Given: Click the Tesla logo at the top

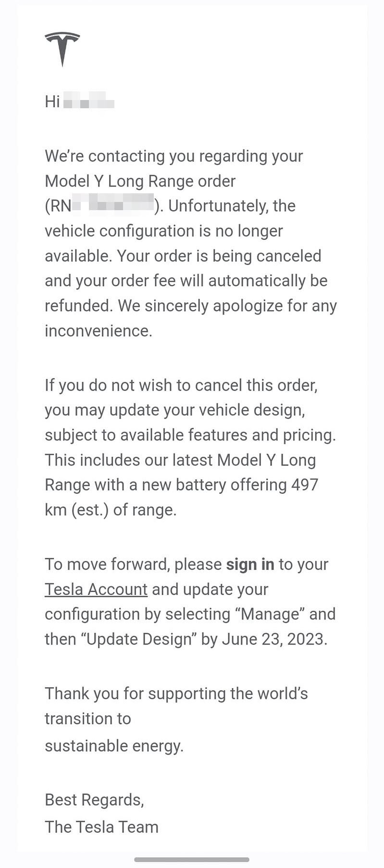Looking at the screenshot, I should [62, 49].
